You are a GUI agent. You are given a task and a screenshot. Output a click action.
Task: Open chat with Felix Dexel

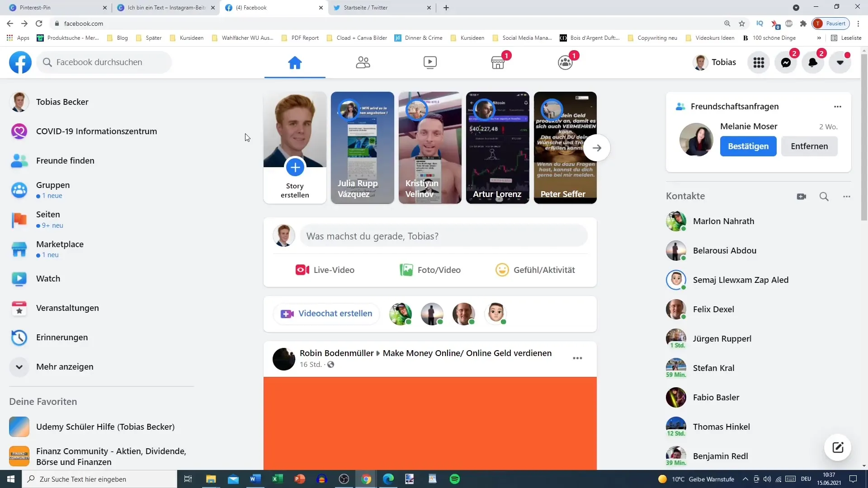point(759,310)
